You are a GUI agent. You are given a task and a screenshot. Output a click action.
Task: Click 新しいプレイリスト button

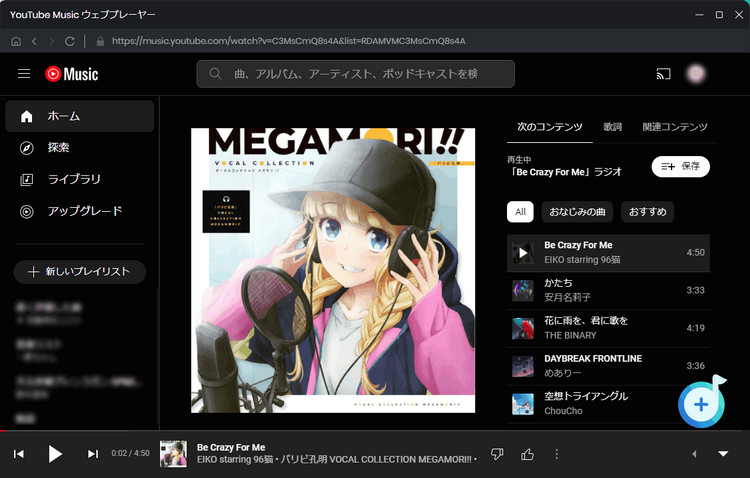[80, 272]
